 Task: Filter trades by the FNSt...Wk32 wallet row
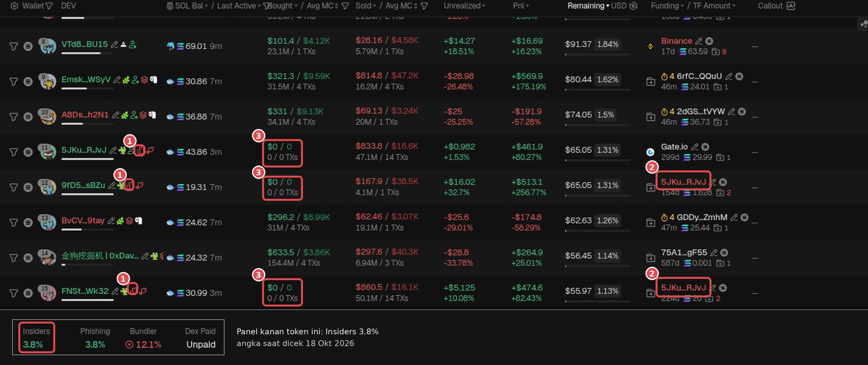tap(14, 293)
